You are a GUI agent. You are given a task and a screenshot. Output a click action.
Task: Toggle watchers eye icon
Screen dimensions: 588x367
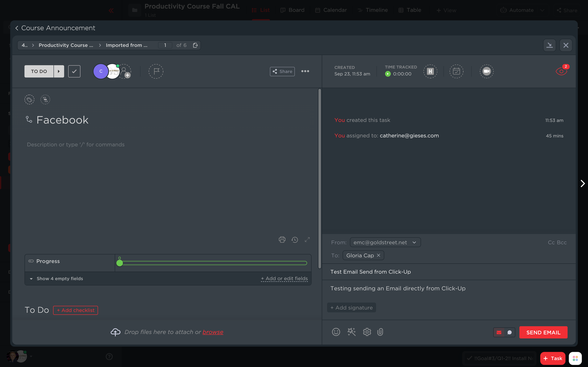pyautogui.click(x=561, y=71)
